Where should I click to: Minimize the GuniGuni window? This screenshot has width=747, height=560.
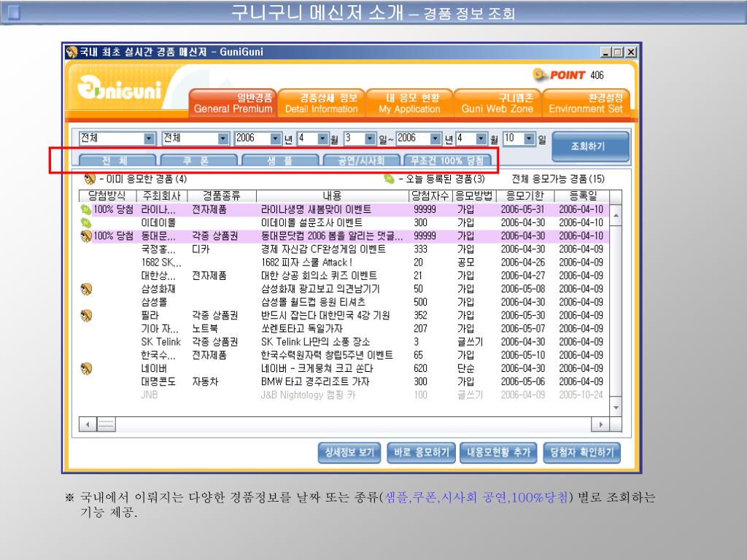pyautogui.click(x=605, y=52)
